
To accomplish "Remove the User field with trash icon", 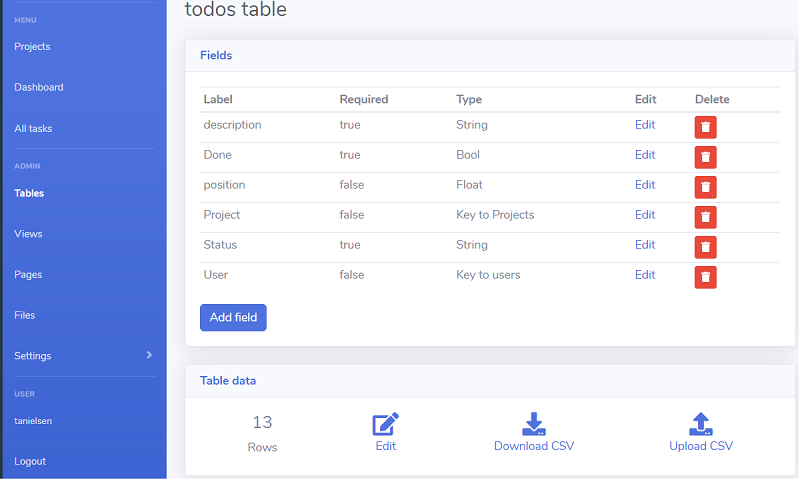I will point(706,277).
